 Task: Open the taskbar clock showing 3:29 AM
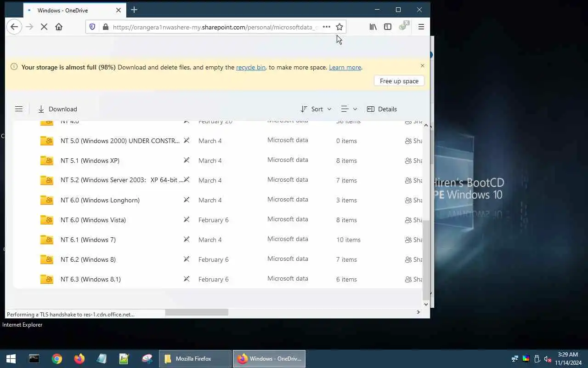[x=568, y=359]
